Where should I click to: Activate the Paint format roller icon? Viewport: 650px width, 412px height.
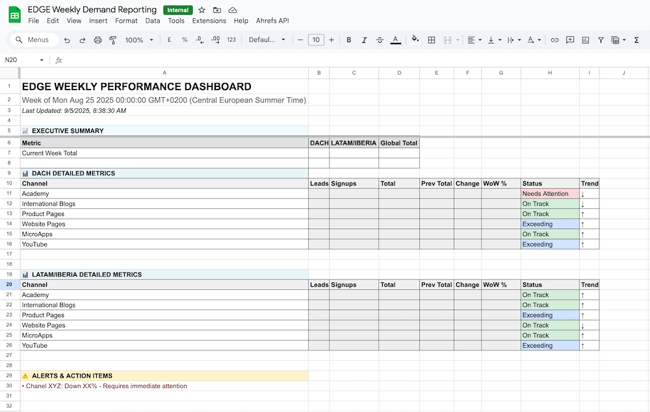tap(112, 40)
